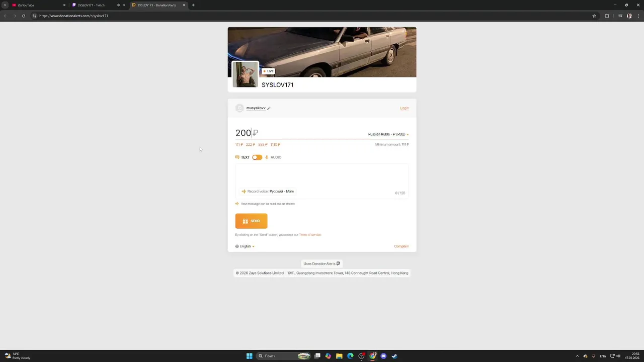Mute the Twitch tab speaker icon
The width and height of the screenshot is (644, 362).
118,5
